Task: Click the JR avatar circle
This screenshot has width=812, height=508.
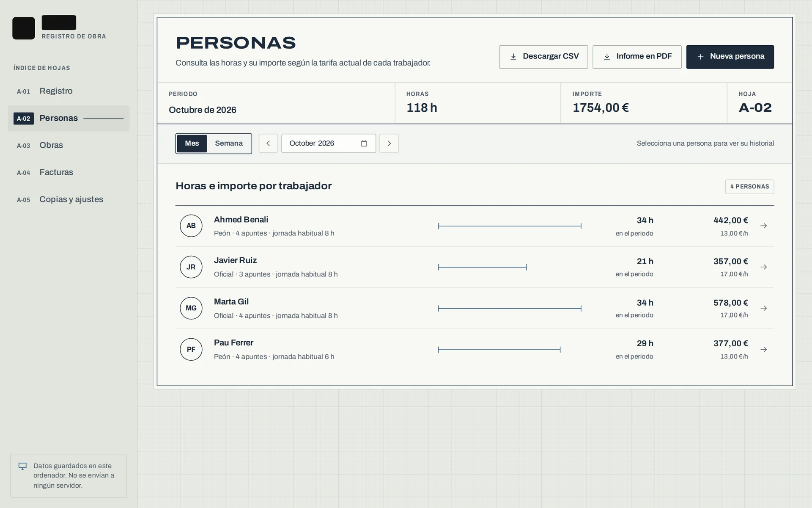Action: tap(191, 267)
